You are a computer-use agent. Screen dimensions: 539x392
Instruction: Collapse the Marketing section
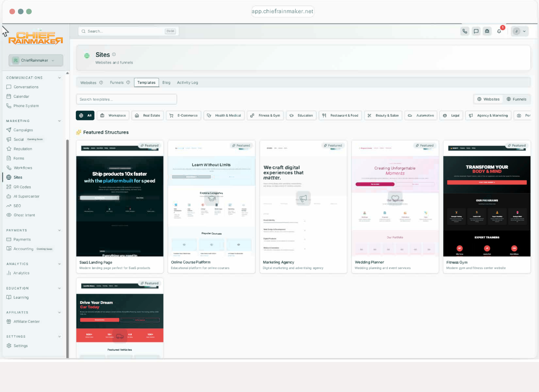pos(59,121)
